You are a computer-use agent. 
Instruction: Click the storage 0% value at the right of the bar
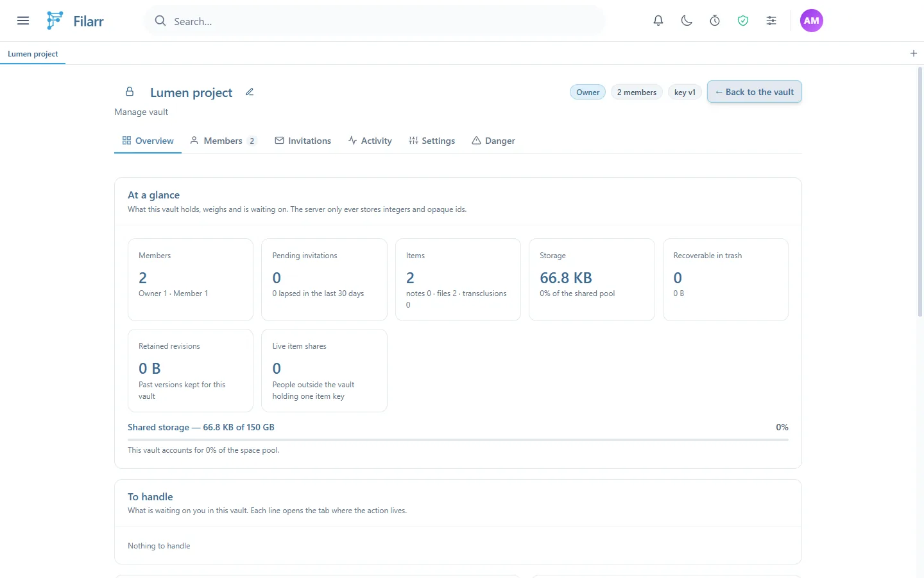pos(782,427)
